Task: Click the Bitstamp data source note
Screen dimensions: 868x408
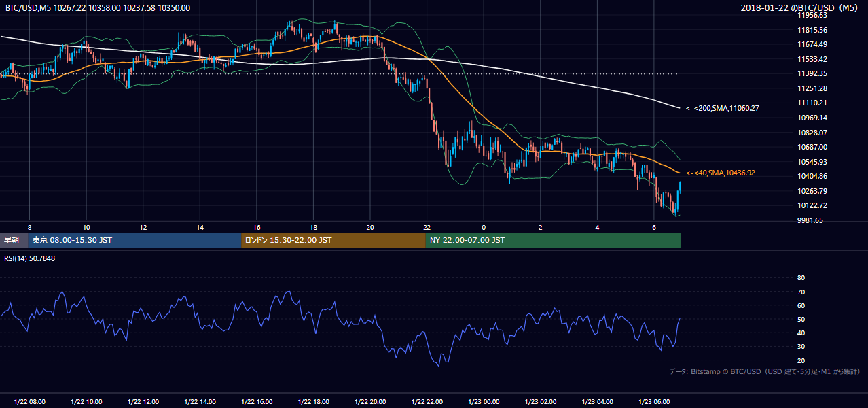Action: coord(765,372)
